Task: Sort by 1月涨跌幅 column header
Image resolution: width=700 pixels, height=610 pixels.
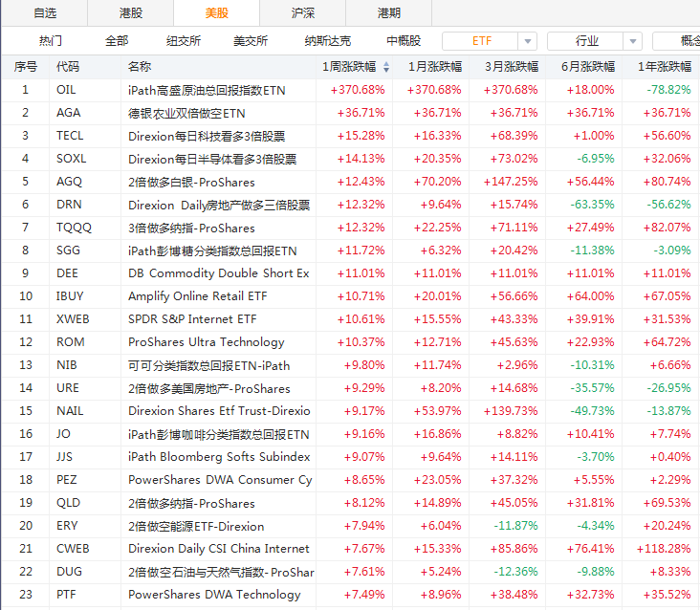Action: tap(435, 67)
